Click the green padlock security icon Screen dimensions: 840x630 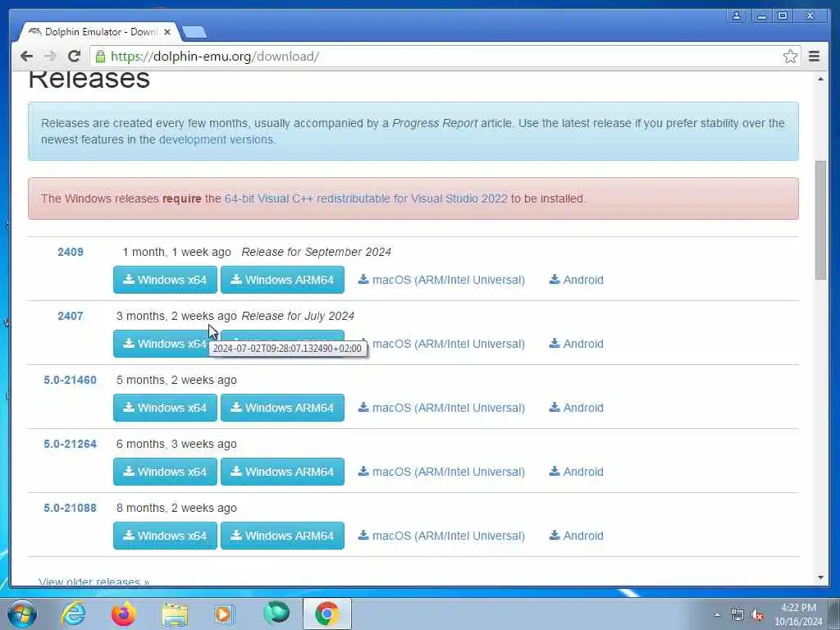[x=100, y=57]
